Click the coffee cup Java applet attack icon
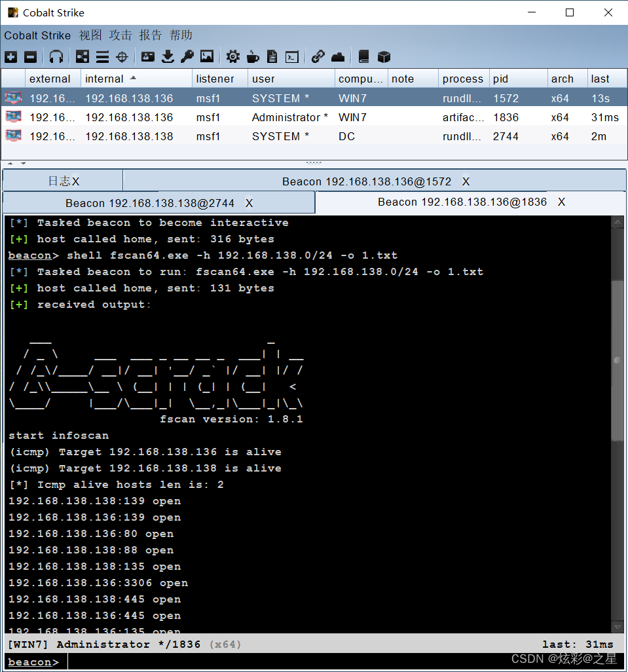This screenshot has height=672, width=628. tap(253, 56)
